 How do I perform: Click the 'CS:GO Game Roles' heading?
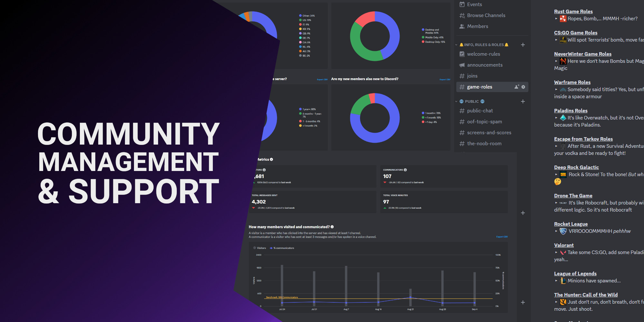pos(576,33)
